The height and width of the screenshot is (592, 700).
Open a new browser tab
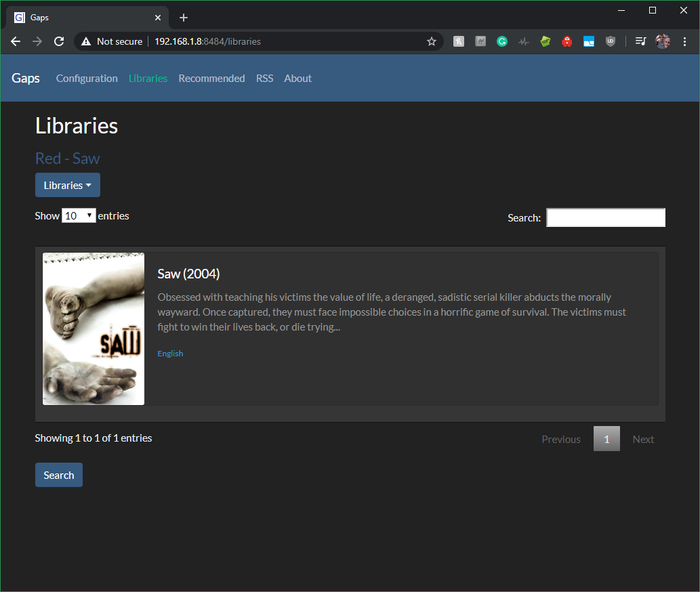coord(184,18)
